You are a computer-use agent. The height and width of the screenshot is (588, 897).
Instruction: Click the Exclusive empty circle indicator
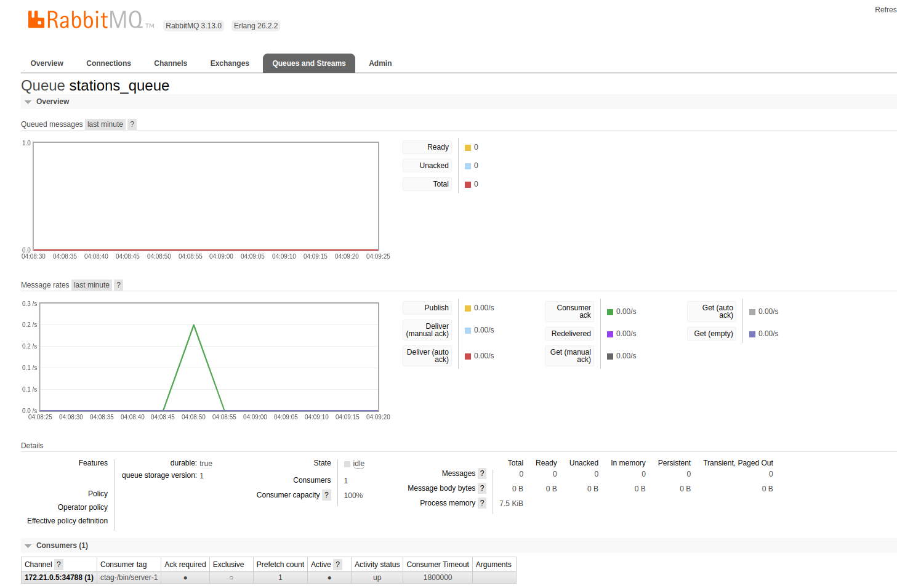click(231, 578)
